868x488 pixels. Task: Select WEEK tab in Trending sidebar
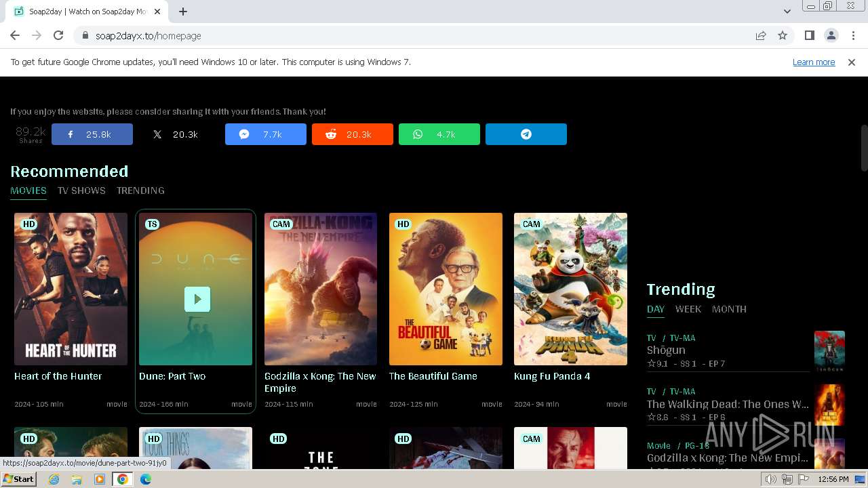click(x=688, y=309)
